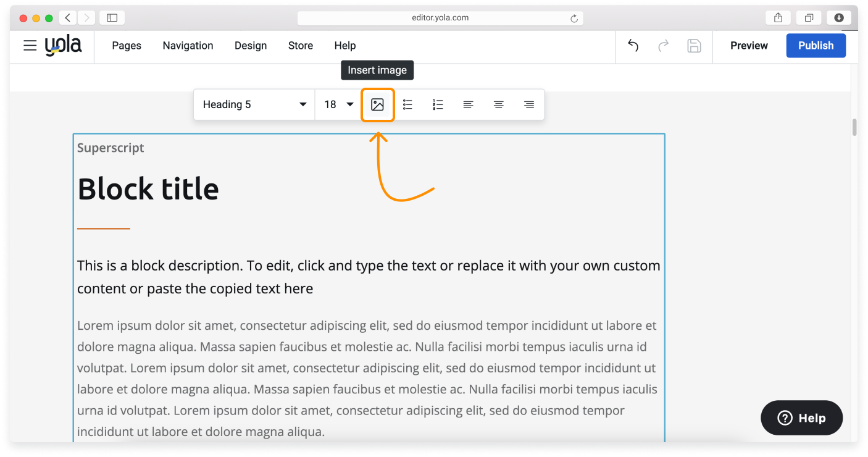
Task: Align text to the left
Action: 468,105
